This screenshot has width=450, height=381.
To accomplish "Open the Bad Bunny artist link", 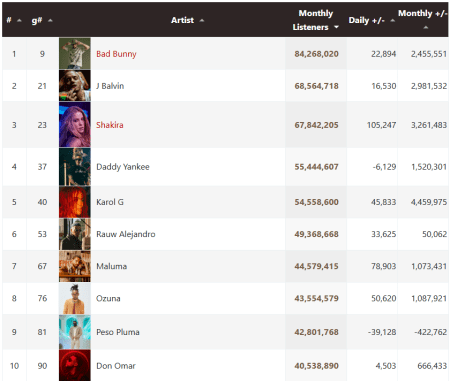I will point(116,54).
